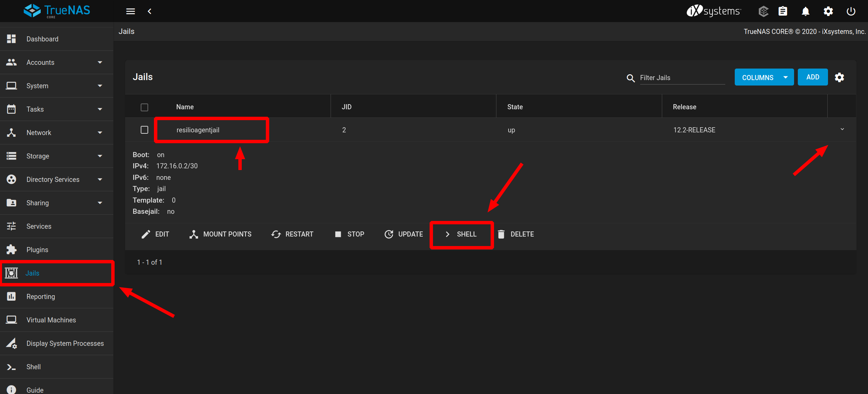Screen dimensions: 868x394
Task: Check the select-all jails checkbox
Action: 144,107
